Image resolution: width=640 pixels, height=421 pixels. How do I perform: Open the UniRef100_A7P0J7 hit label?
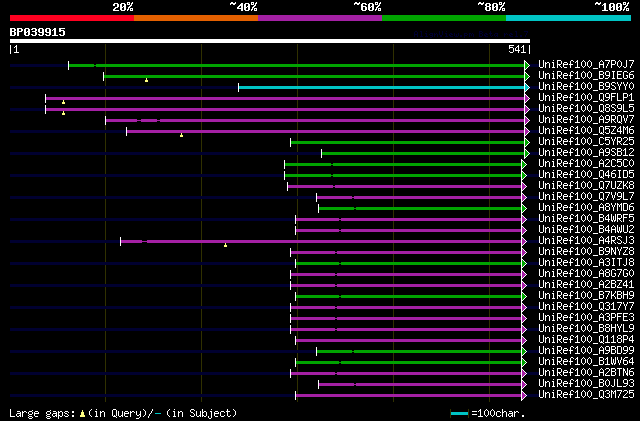[x=586, y=64]
